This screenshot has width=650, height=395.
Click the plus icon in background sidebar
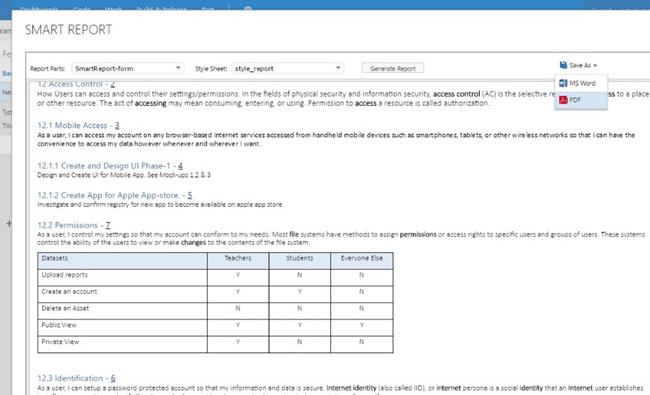9,224
